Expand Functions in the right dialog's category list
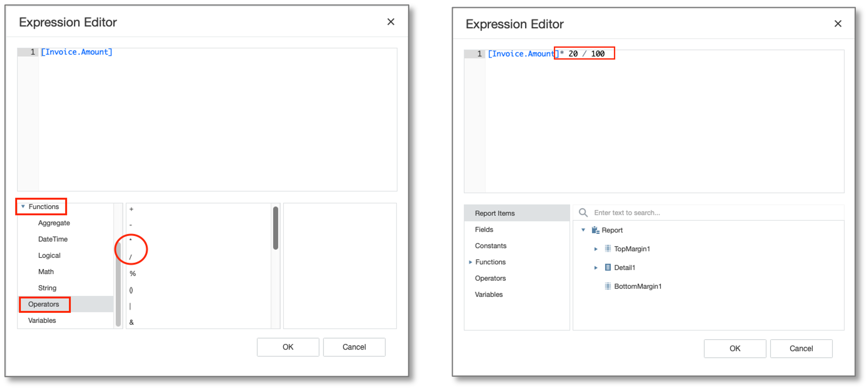 (470, 262)
